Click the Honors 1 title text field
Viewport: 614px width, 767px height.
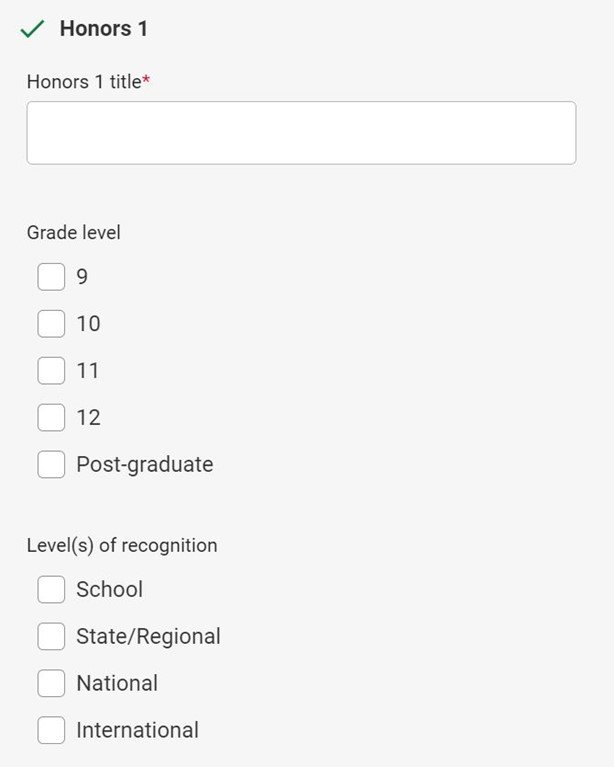[301, 133]
